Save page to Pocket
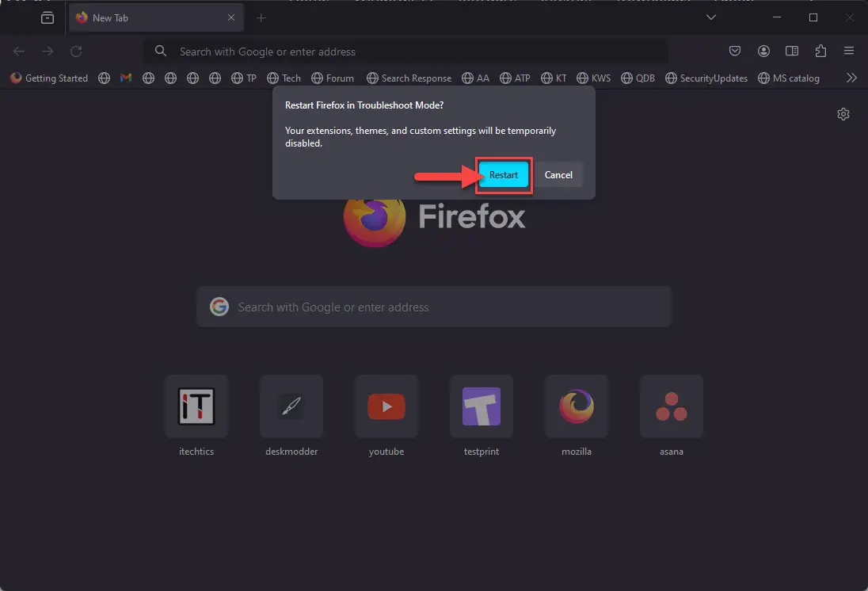The width and height of the screenshot is (868, 591). click(x=735, y=51)
